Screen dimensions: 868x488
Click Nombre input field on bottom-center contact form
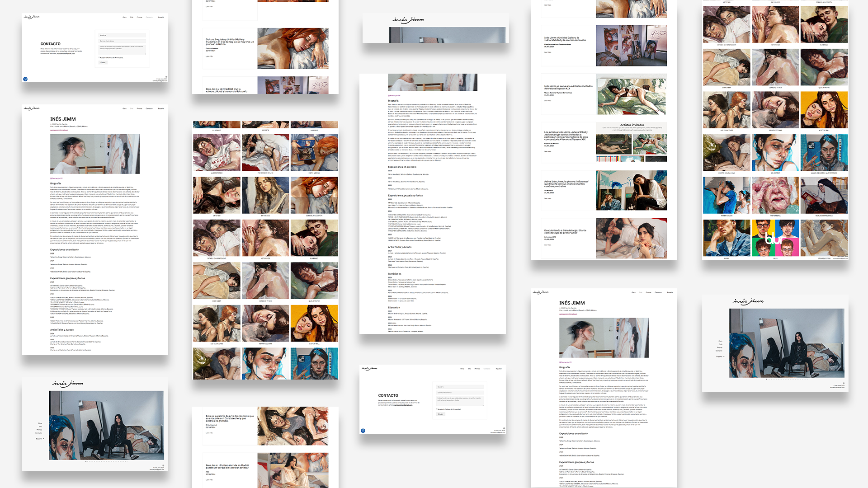[x=459, y=387]
